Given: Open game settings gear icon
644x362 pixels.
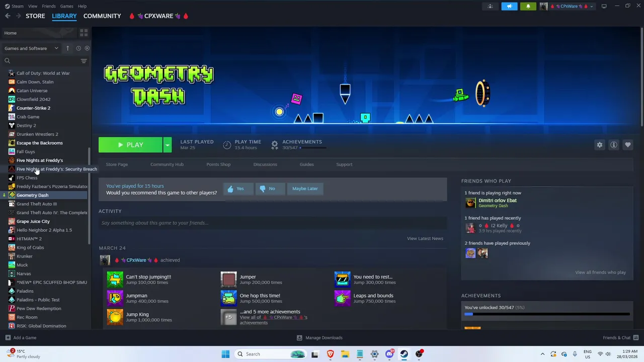Looking at the screenshot, I should (599, 145).
